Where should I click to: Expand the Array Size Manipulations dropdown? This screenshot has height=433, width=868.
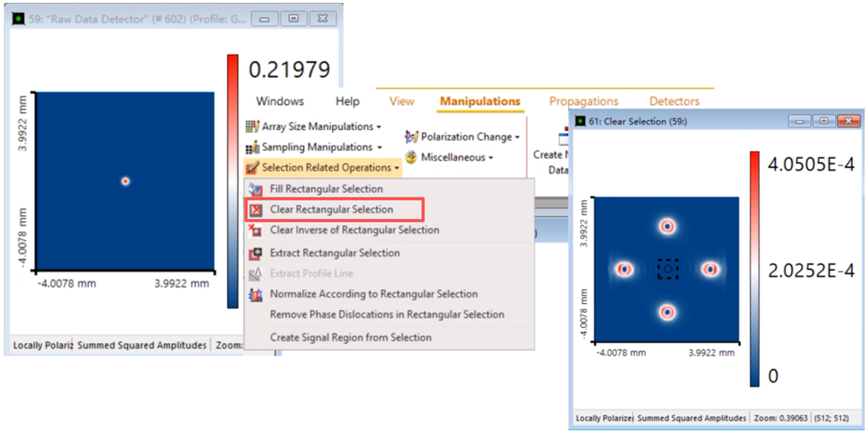tap(379, 127)
